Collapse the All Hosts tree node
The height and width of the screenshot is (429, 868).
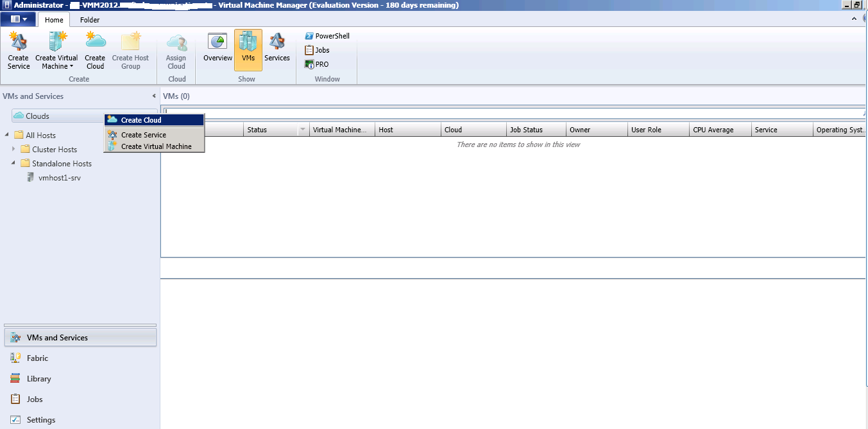click(x=6, y=135)
